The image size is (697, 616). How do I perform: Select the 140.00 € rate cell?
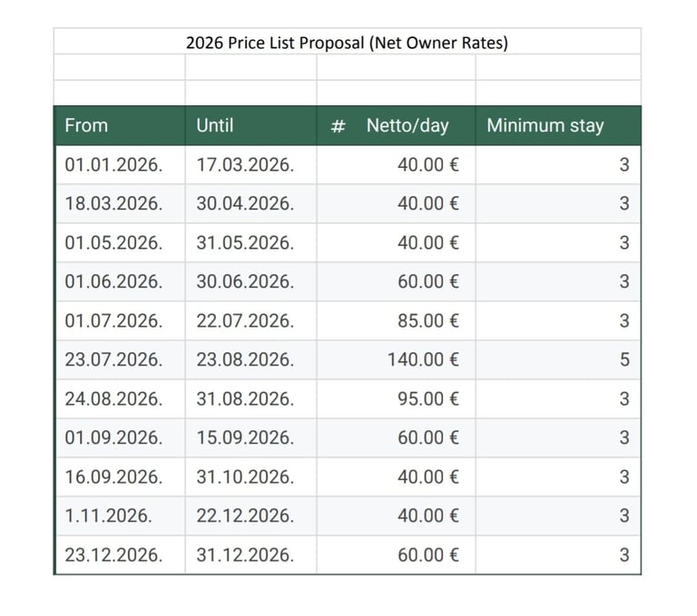[x=423, y=360]
